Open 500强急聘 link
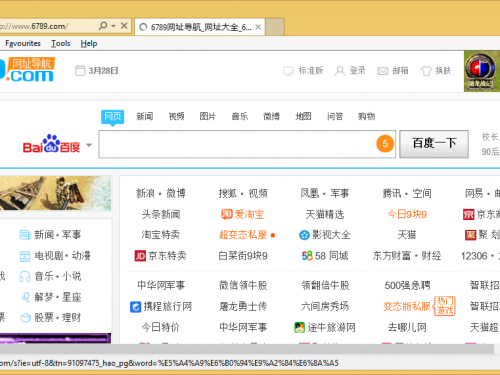 407,285
